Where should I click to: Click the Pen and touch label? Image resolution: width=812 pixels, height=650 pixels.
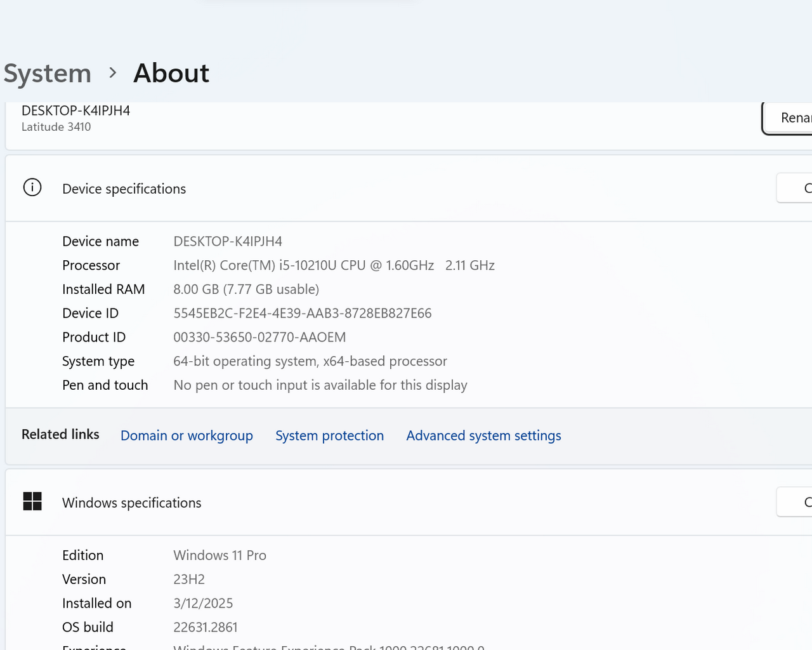(105, 385)
